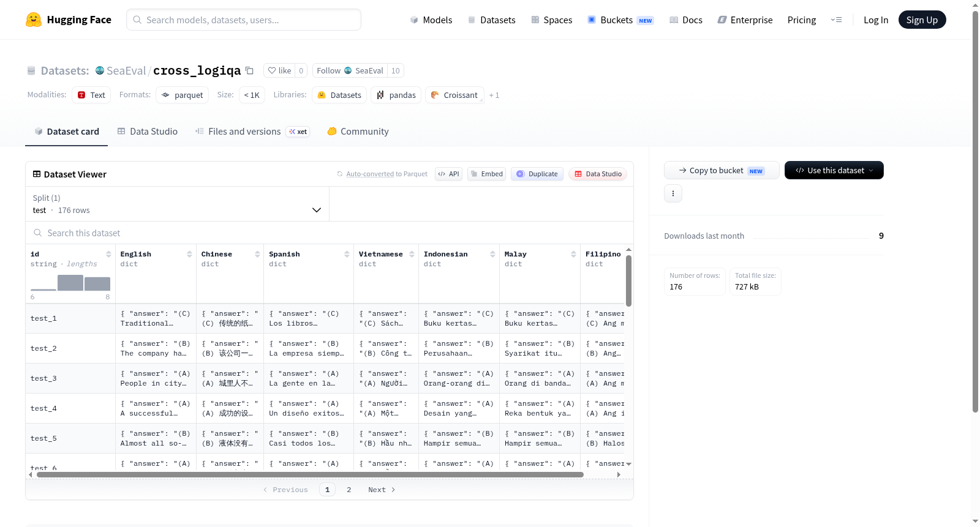Image resolution: width=980 pixels, height=527 pixels.
Task: Go to Spaces in top navigation
Action: click(551, 20)
